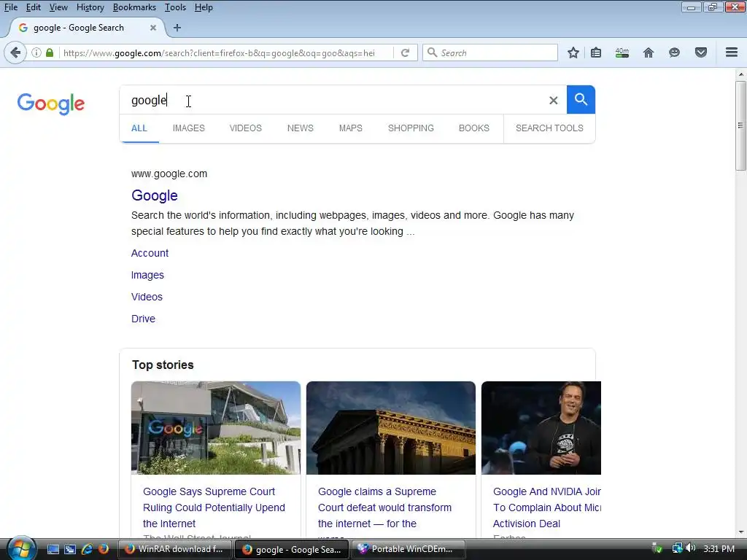Open the Images sitelink

tap(147, 275)
